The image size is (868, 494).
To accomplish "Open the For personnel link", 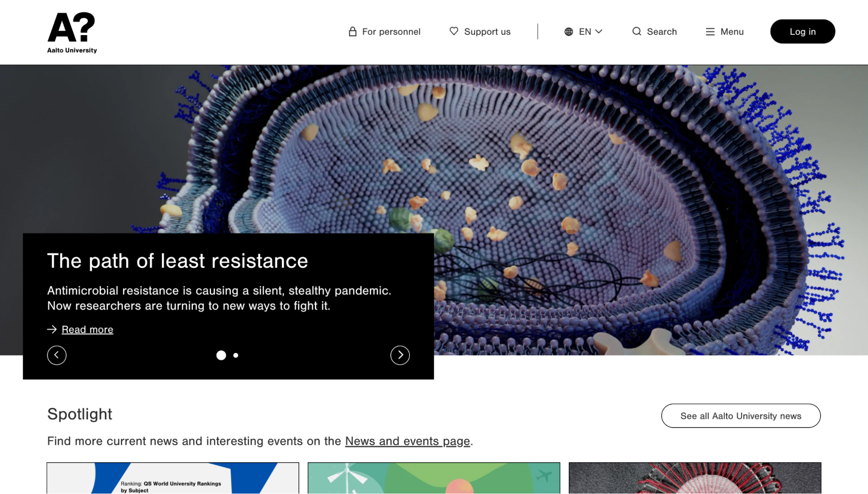I will 391,32.
